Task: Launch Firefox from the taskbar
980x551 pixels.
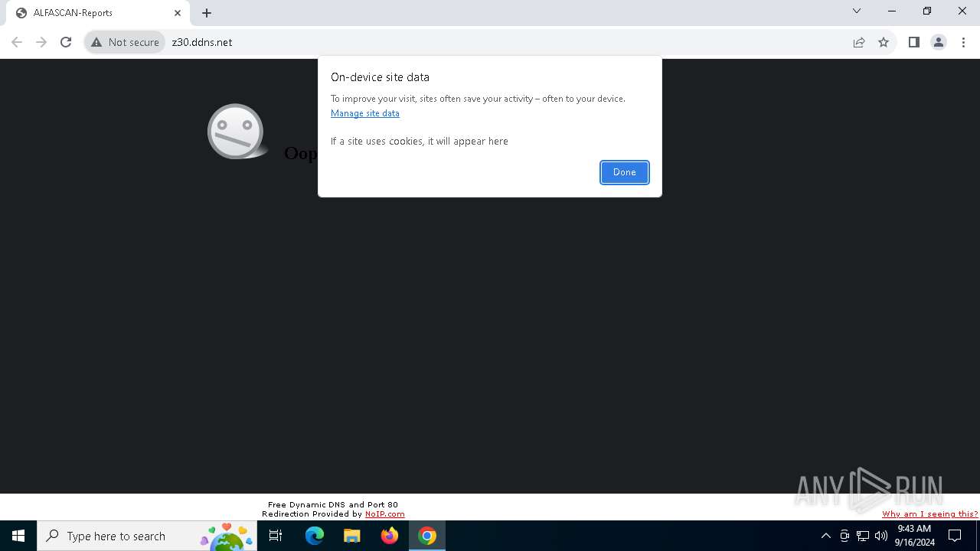Action: point(390,536)
